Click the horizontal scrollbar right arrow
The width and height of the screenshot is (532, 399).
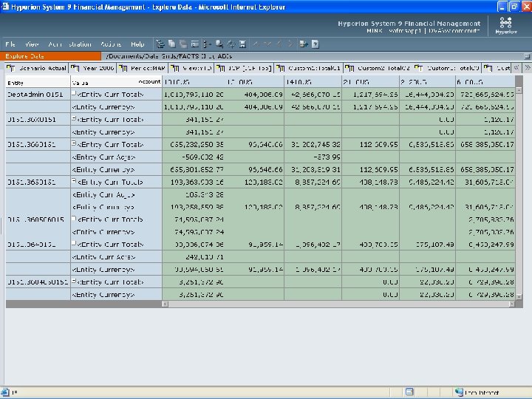point(512,304)
